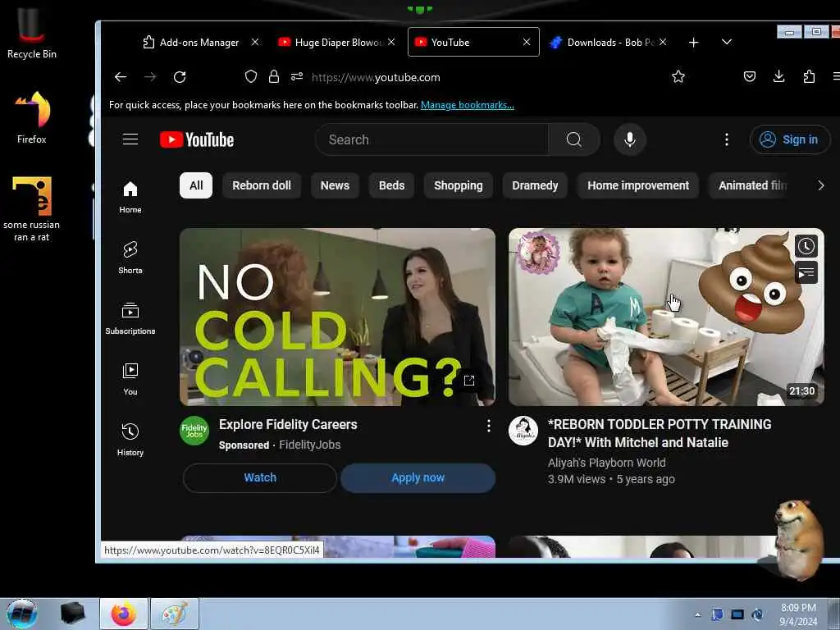
Task: Open the Pocket save icon
Action: coord(750,76)
